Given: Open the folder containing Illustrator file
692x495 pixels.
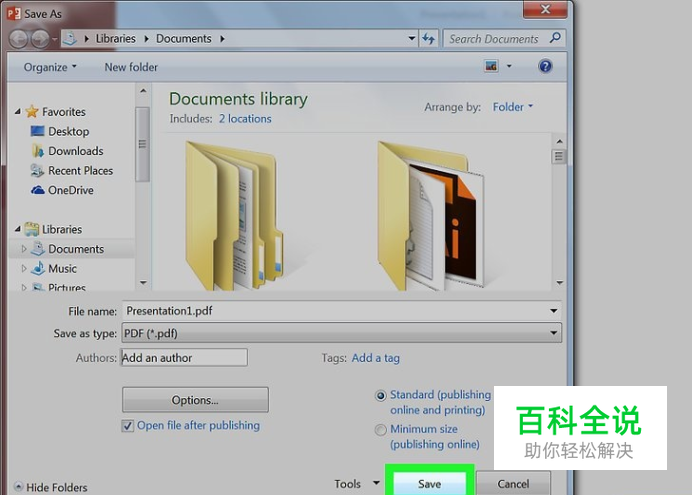Looking at the screenshot, I should click(431, 215).
